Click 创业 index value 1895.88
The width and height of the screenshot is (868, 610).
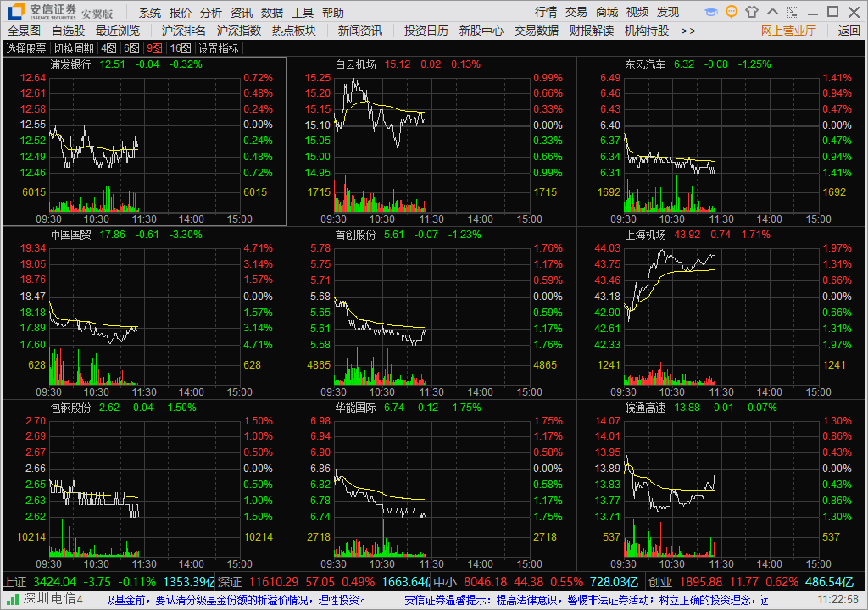[701, 582]
